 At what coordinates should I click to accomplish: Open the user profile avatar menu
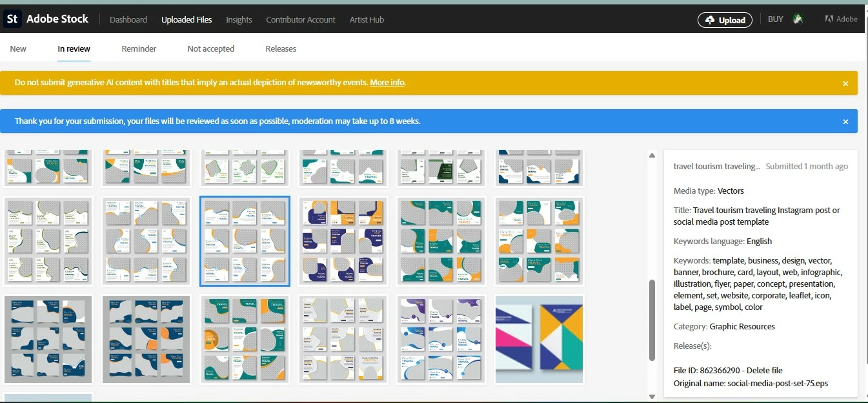tap(798, 19)
